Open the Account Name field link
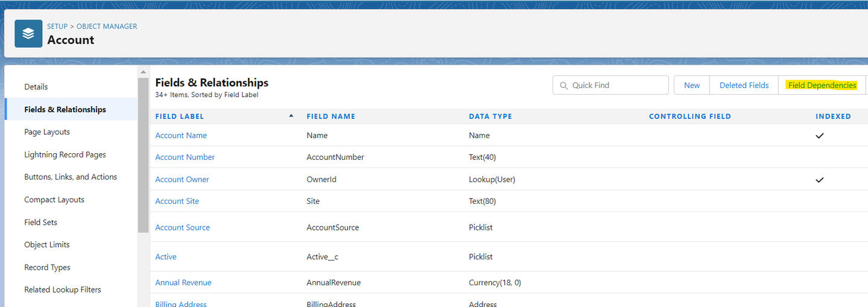The image size is (868, 307). coord(181,136)
